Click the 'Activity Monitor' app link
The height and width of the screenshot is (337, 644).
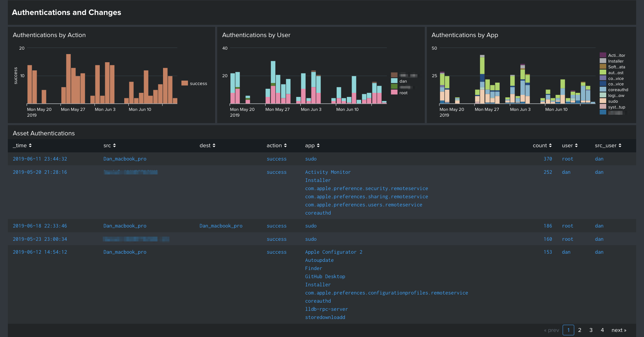click(x=328, y=172)
